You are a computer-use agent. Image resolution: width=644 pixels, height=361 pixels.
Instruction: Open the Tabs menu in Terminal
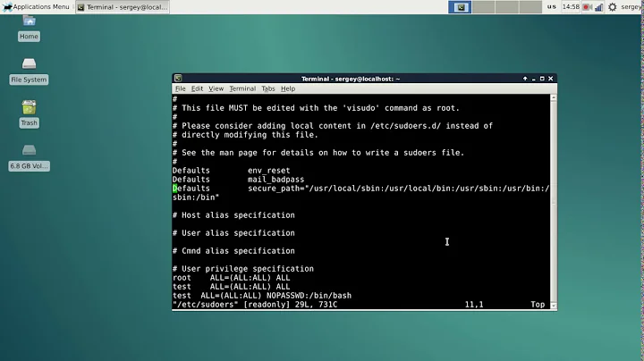point(267,88)
